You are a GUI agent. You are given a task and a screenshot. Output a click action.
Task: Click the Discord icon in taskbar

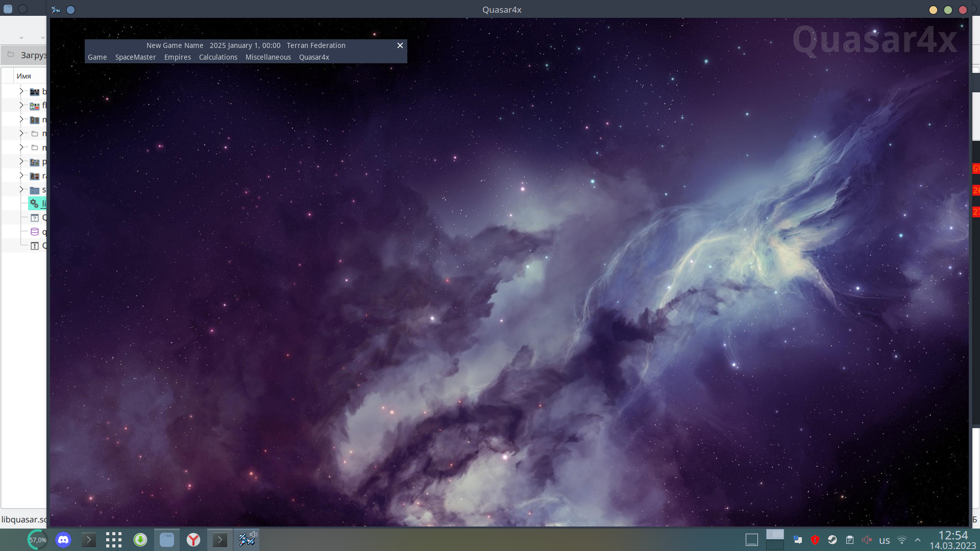click(63, 540)
